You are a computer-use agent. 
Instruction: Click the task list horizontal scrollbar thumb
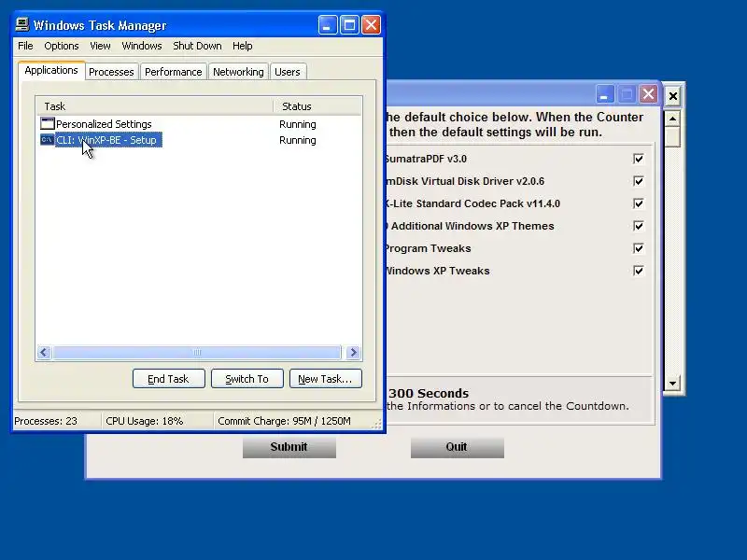[x=197, y=353]
